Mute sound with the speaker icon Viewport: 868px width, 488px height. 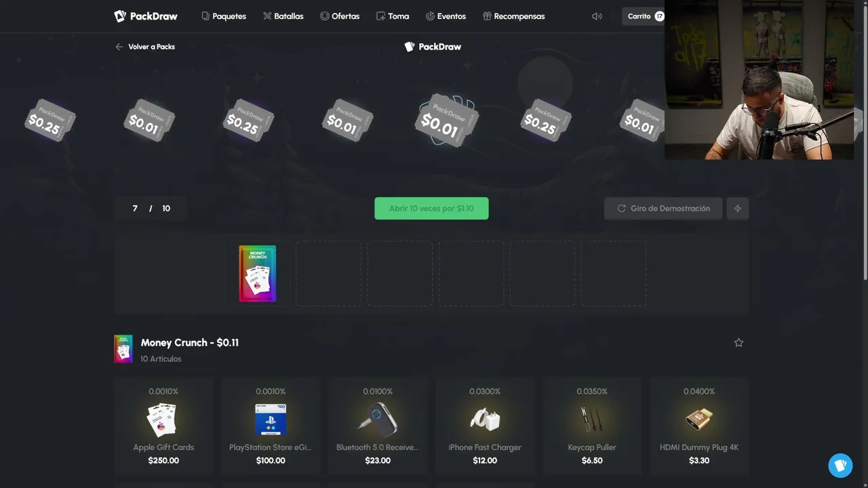[597, 16]
